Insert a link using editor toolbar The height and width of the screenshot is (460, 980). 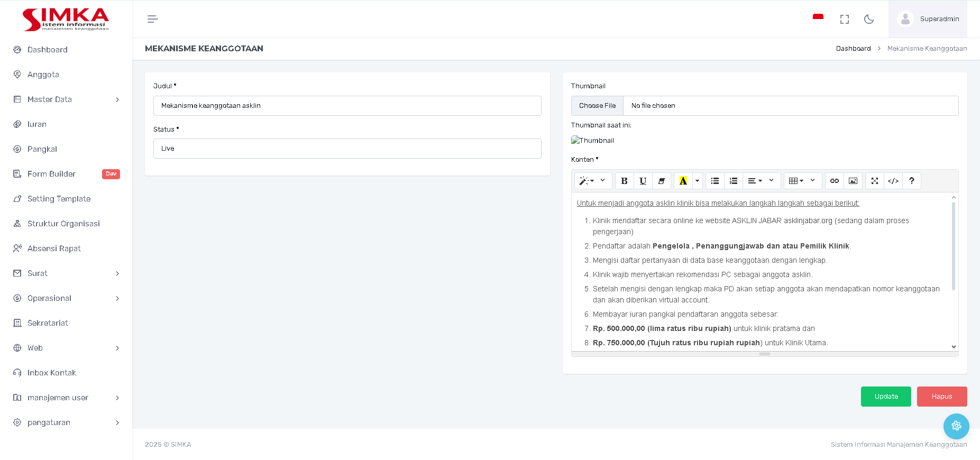(834, 181)
